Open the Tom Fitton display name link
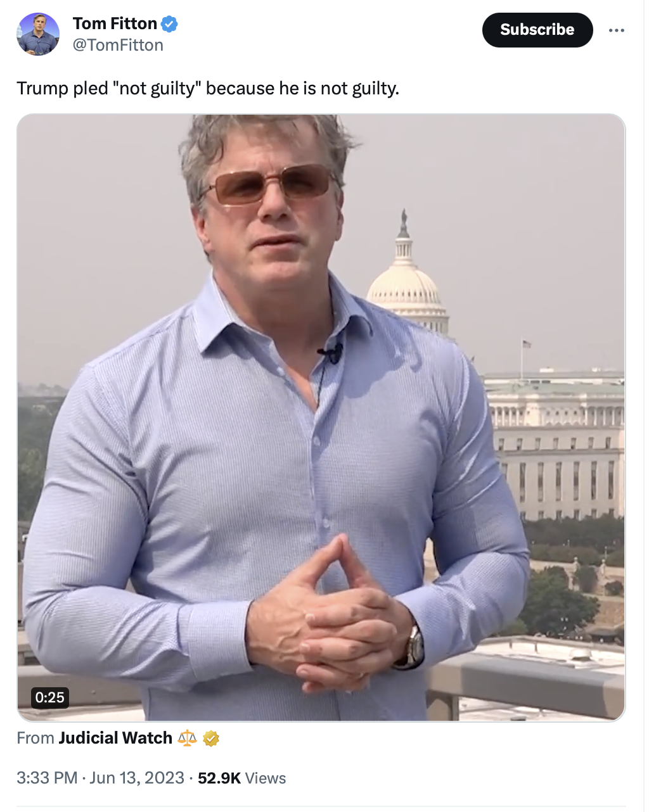This screenshot has height=812, width=649. pos(115,23)
